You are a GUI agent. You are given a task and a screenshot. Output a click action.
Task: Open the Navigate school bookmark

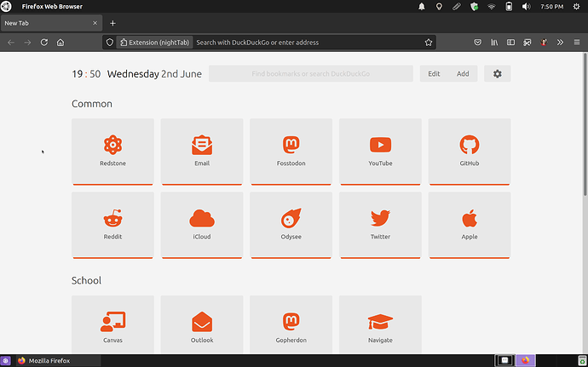coord(380,324)
